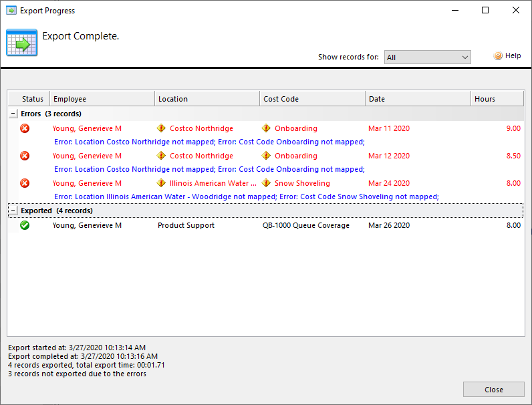The width and height of the screenshot is (532, 405).
Task: Click the red error icon for Mar 24 record
Action: point(25,183)
